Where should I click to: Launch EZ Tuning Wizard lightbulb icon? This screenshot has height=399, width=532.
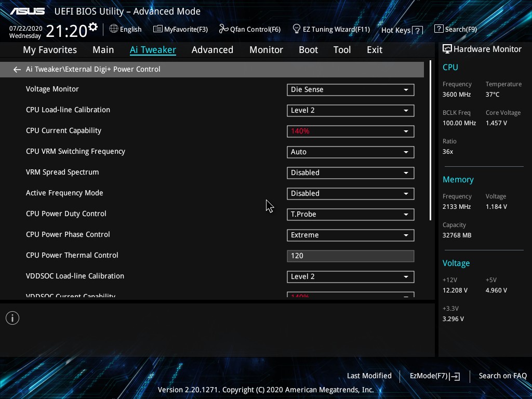297,29
